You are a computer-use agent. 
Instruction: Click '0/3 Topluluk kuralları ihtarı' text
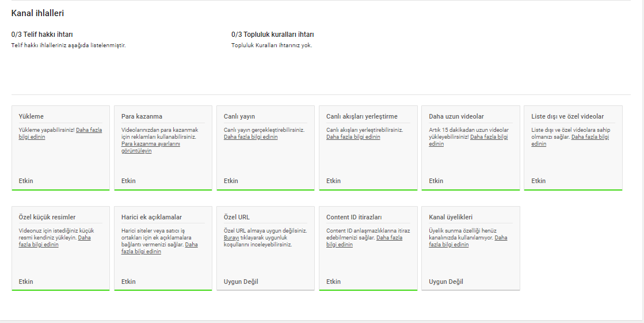point(272,35)
